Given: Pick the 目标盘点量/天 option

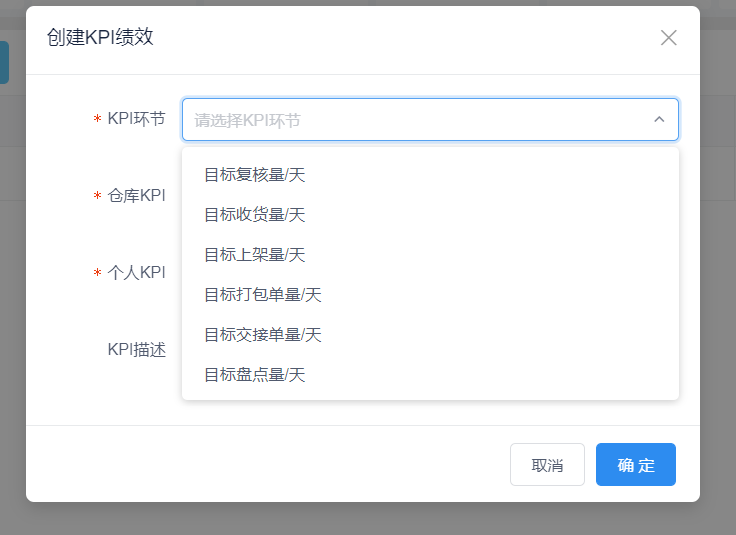Looking at the screenshot, I should [430, 375].
